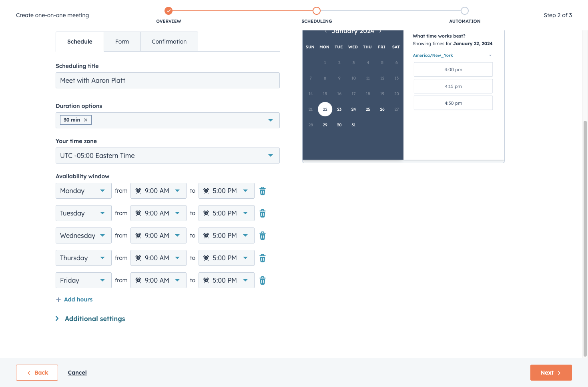Select January 24 on the calendar
This screenshot has height=387, width=588.
pyautogui.click(x=353, y=109)
